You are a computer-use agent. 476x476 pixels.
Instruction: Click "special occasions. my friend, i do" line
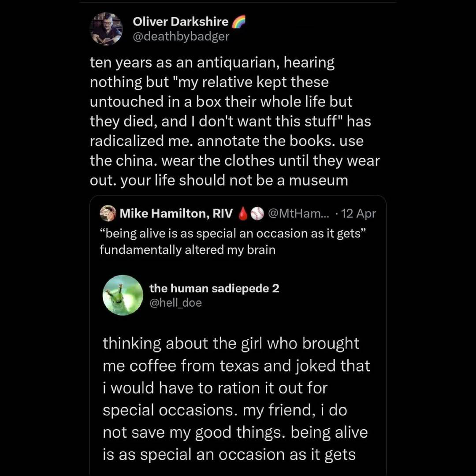(x=225, y=410)
